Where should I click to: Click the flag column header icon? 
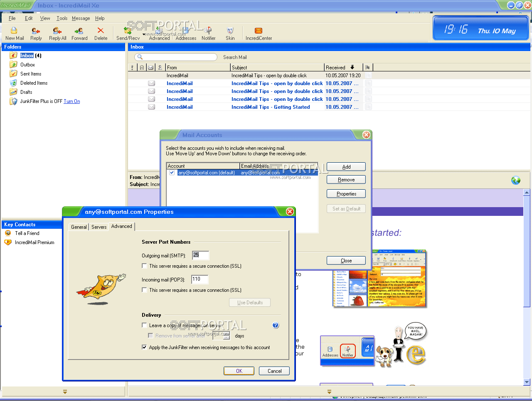click(x=368, y=67)
